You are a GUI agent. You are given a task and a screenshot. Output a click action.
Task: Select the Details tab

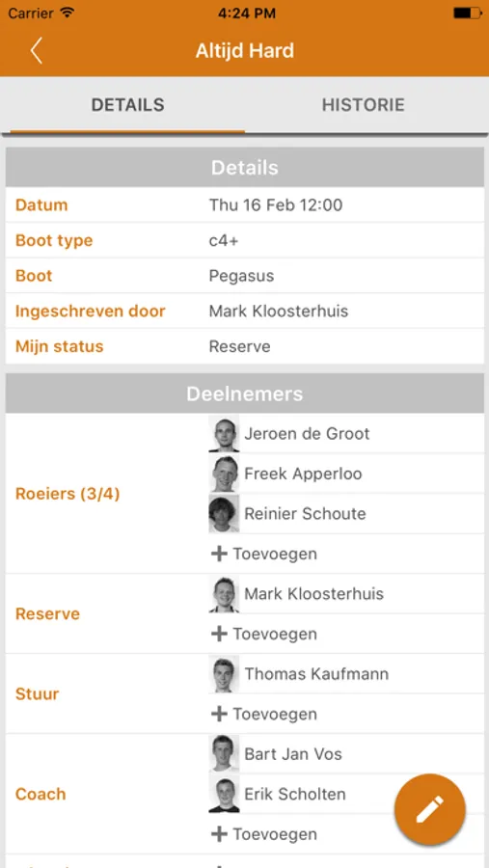(127, 105)
